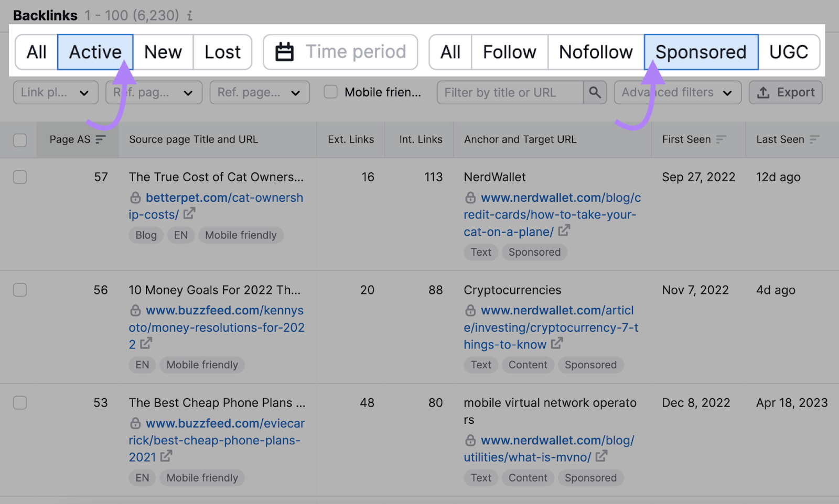Sort by First Seen icon
The height and width of the screenshot is (504, 839).
[721, 139]
